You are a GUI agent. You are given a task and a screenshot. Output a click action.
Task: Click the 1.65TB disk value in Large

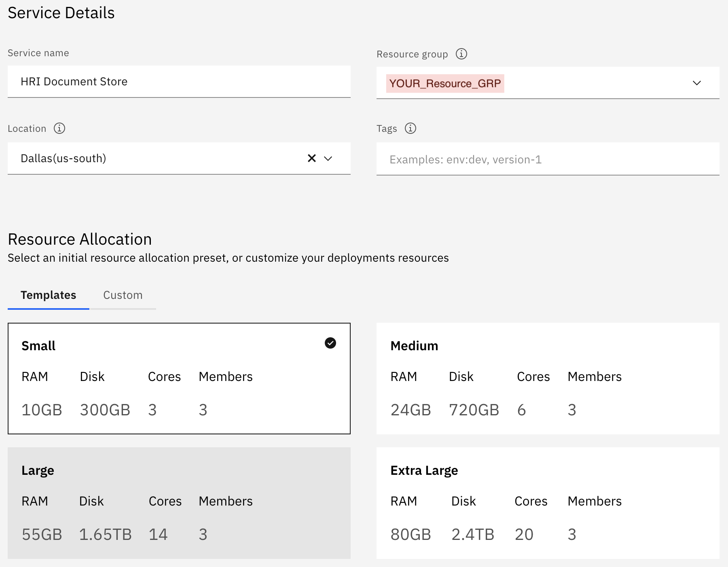pyautogui.click(x=106, y=535)
